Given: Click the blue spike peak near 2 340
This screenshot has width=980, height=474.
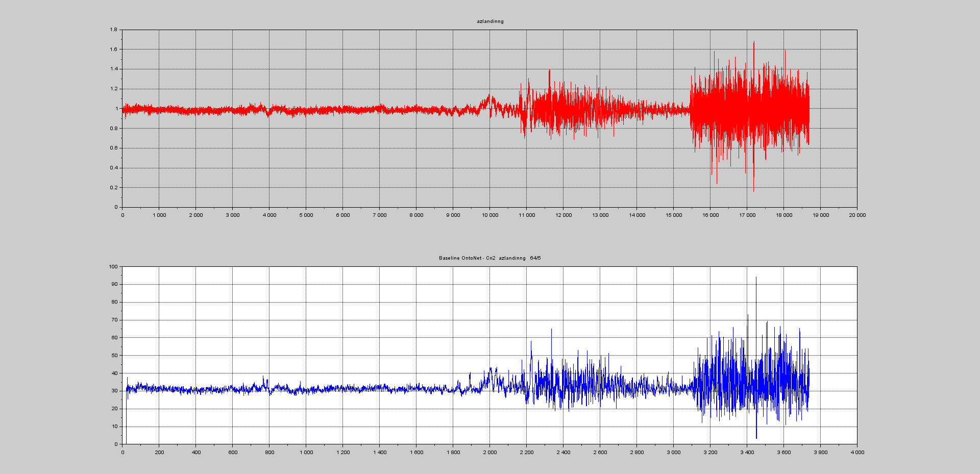Looking at the screenshot, I should [x=551, y=330].
